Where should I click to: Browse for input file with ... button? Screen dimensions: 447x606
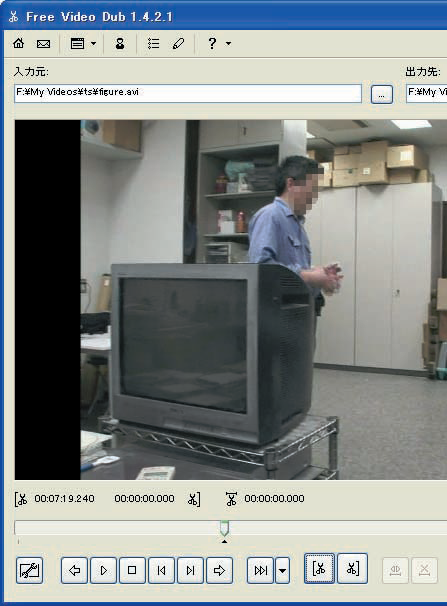click(382, 94)
